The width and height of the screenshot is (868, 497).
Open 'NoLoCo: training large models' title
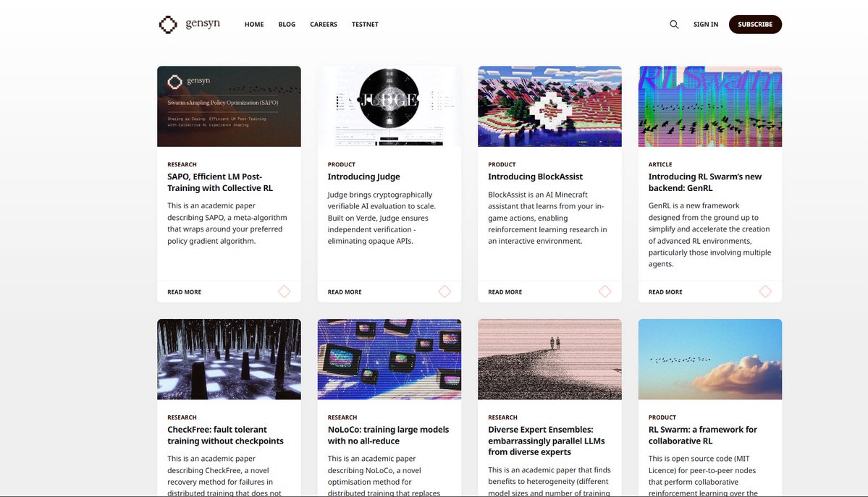(x=388, y=435)
